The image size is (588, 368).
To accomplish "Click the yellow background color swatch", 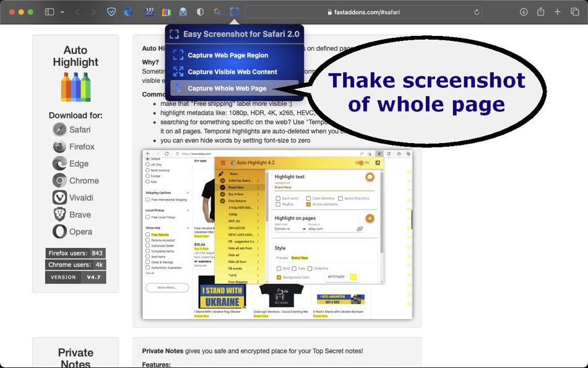I will [x=353, y=277].
